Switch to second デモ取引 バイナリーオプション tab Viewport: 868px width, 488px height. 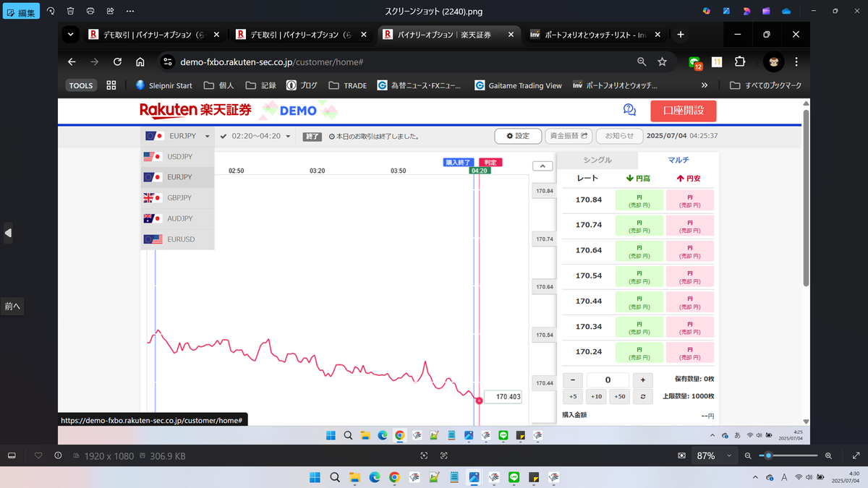(302, 35)
